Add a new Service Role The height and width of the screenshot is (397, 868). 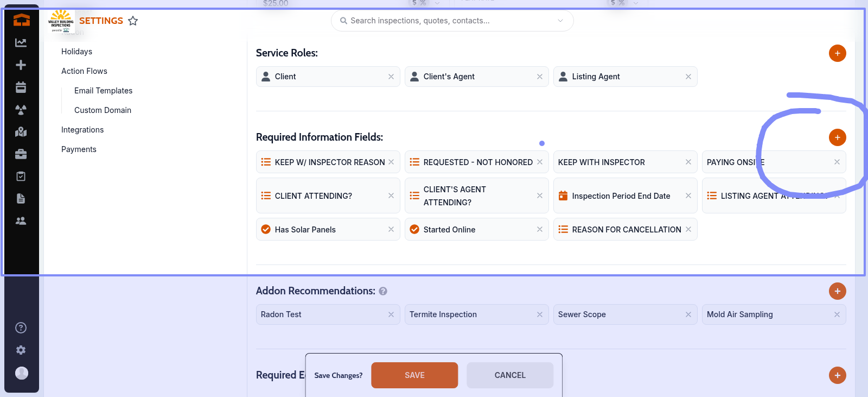click(x=837, y=53)
